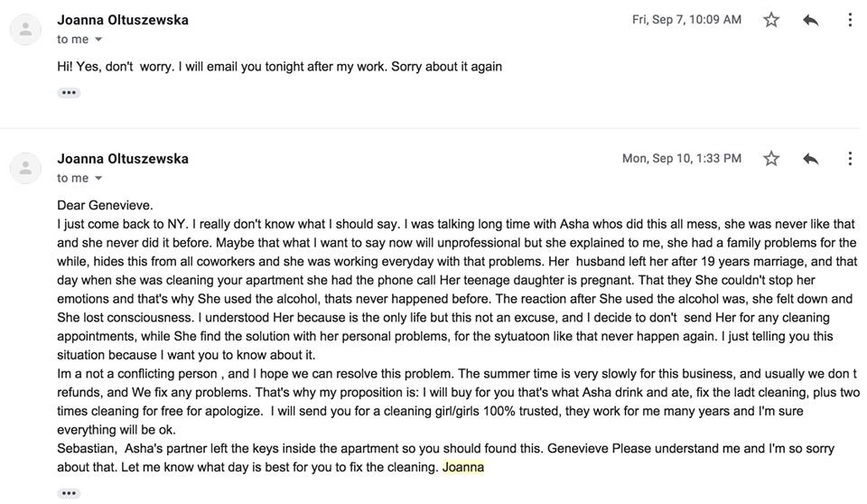The width and height of the screenshot is (867, 504).
Task: Show trimmed content in second email
Action: pos(69,493)
